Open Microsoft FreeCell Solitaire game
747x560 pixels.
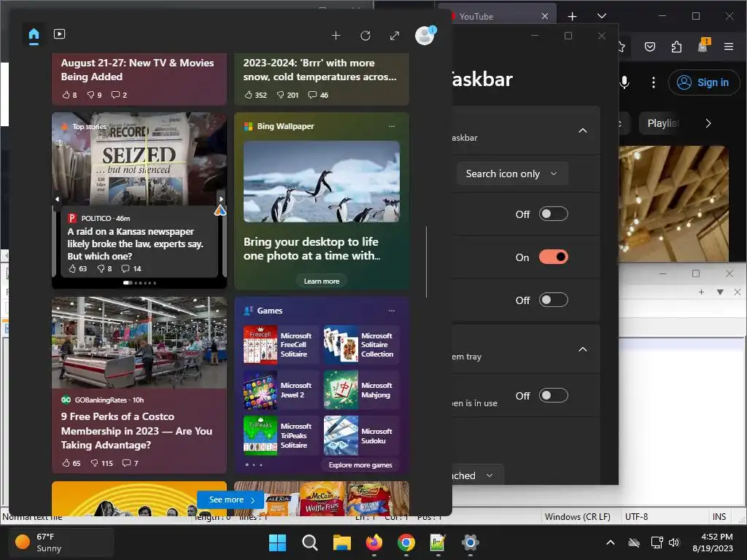click(280, 345)
